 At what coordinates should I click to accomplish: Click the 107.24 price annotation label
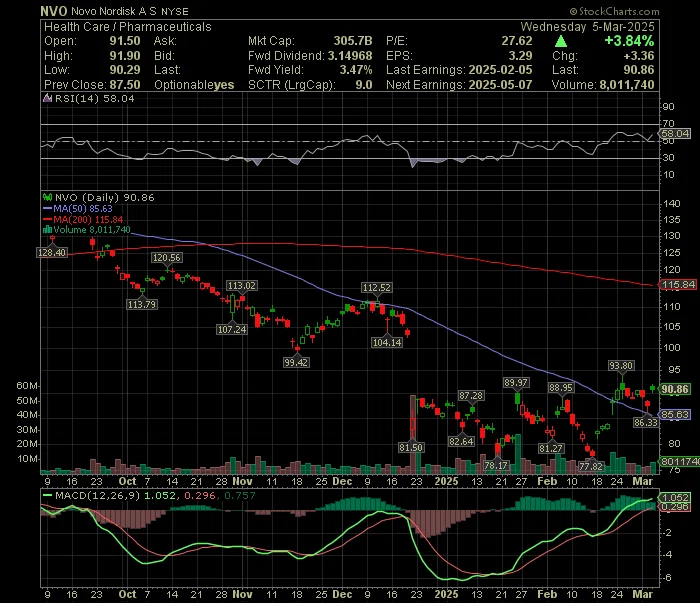pyautogui.click(x=232, y=330)
